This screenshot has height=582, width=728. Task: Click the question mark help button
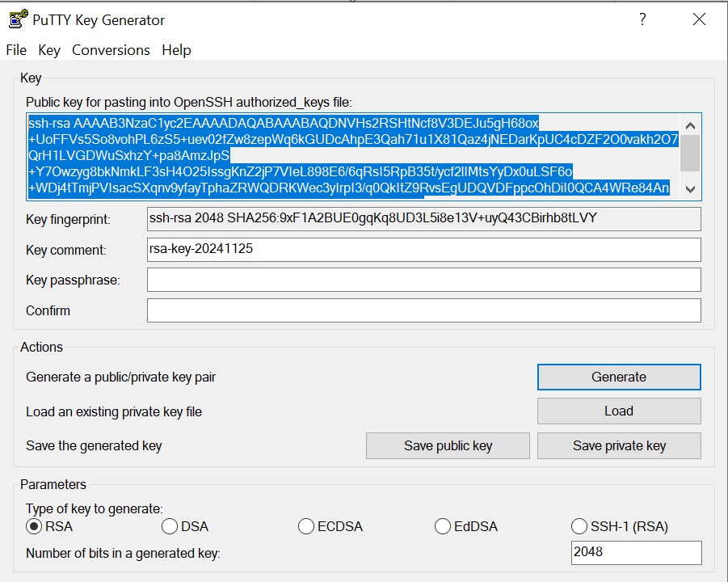642,20
